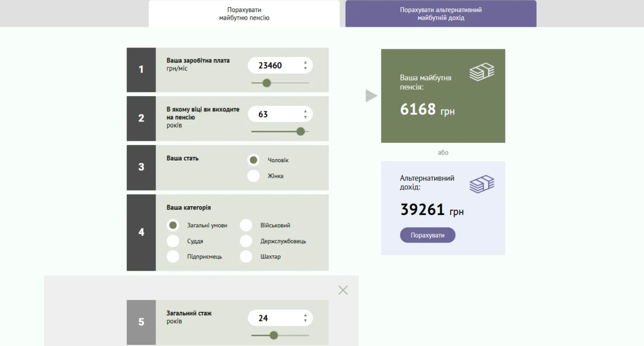Click the gray play arrow icon
644x346 pixels.
click(371, 96)
